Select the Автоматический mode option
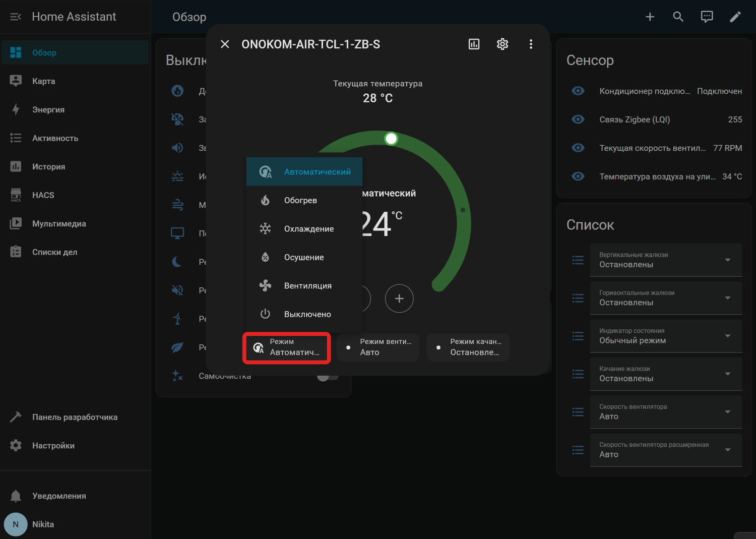756x539 pixels. pyautogui.click(x=304, y=171)
